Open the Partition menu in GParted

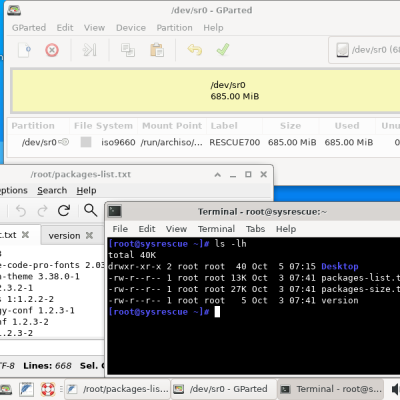pyautogui.click(x=174, y=28)
